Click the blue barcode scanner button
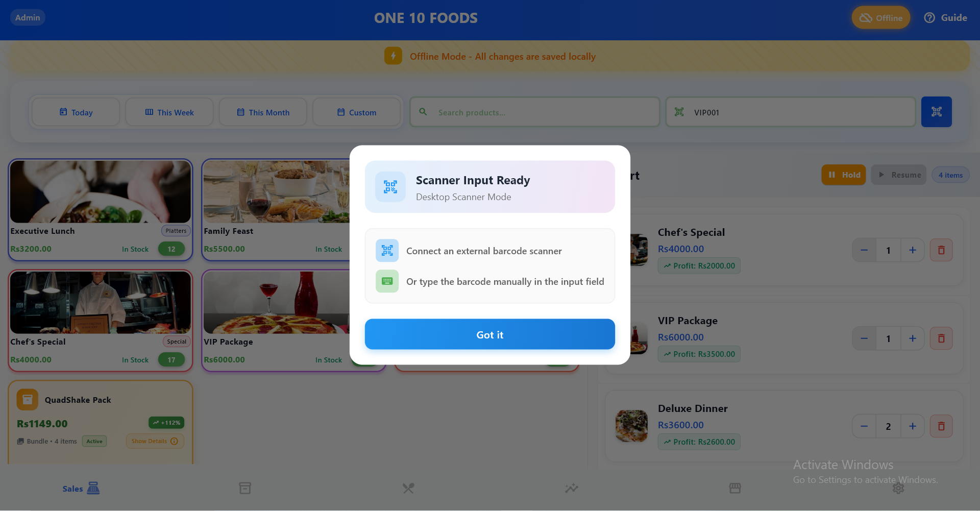 coord(936,112)
